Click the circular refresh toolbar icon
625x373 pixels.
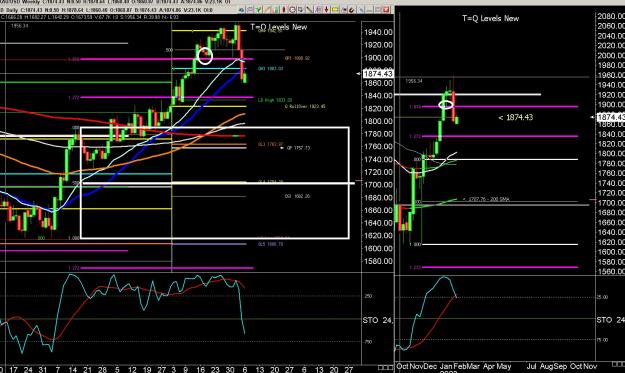292,10
